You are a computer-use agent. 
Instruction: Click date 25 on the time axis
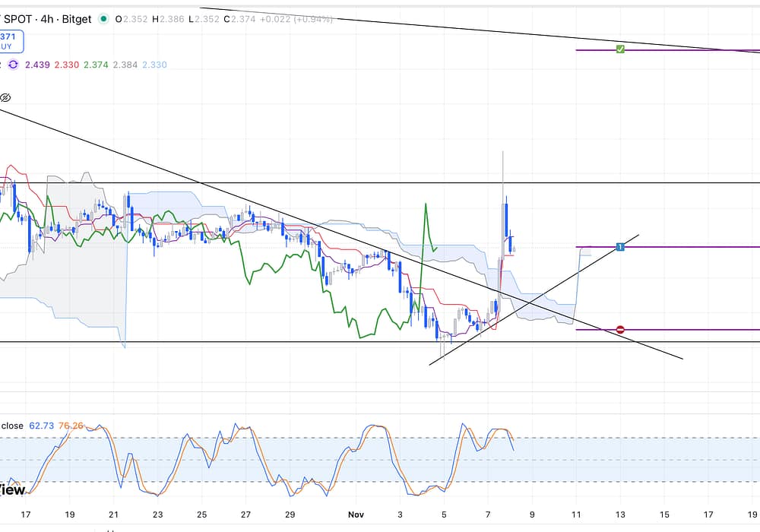[201, 514]
